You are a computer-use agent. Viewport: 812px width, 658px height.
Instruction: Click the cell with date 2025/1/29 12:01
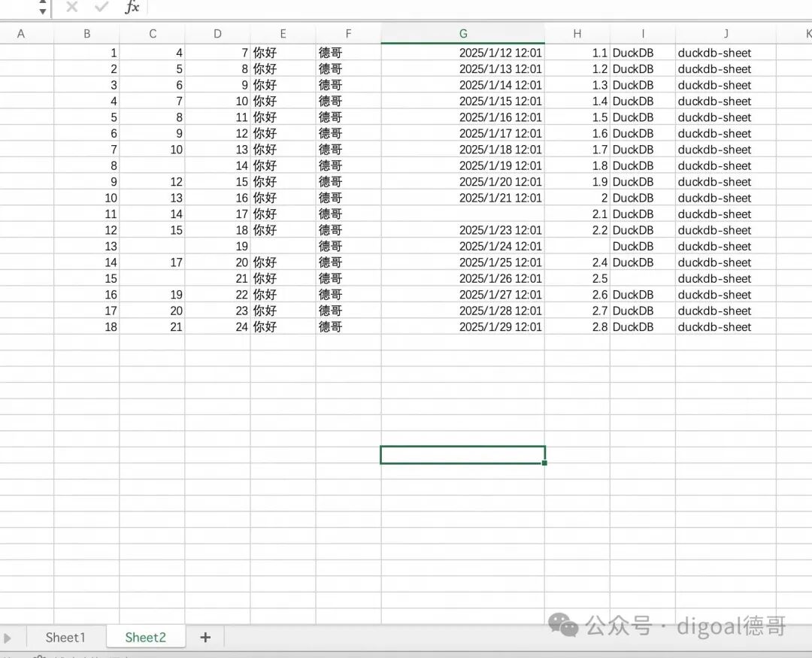click(x=463, y=327)
